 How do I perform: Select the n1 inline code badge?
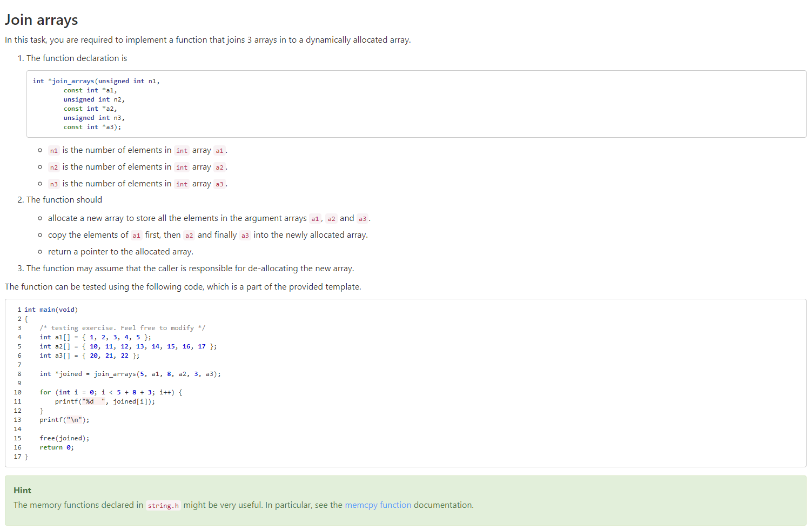pos(53,150)
